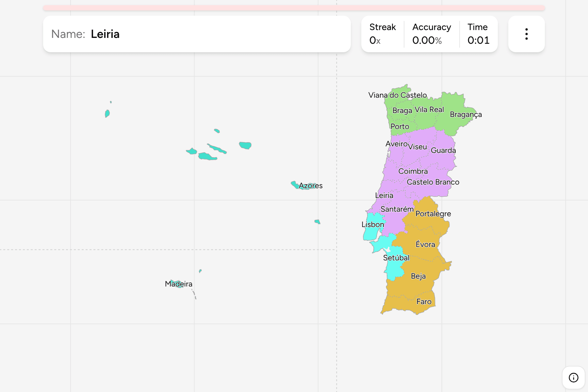The height and width of the screenshot is (392, 588).
Task: Click the Aveiro label
Action: click(x=397, y=144)
